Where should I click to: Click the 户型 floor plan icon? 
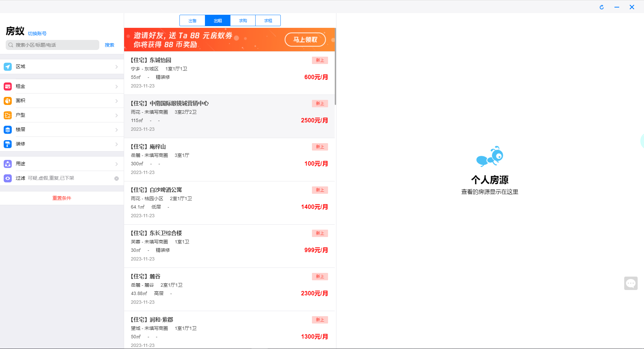[8, 115]
